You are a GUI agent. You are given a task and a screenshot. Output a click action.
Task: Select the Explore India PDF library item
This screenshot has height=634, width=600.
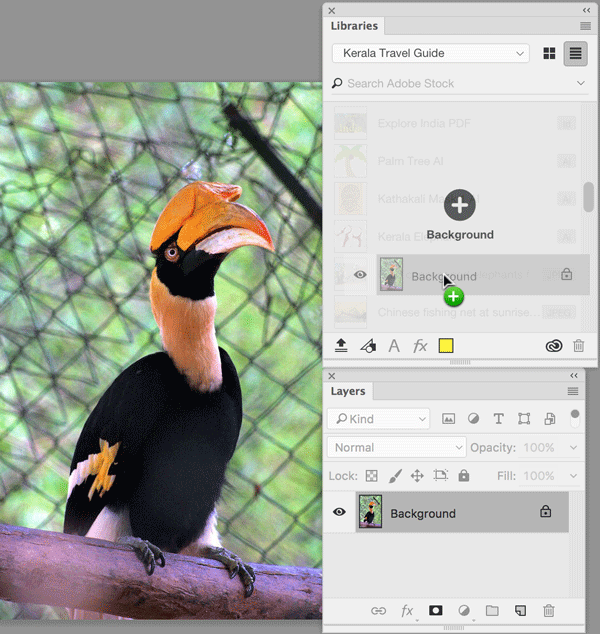click(x=455, y=123)
